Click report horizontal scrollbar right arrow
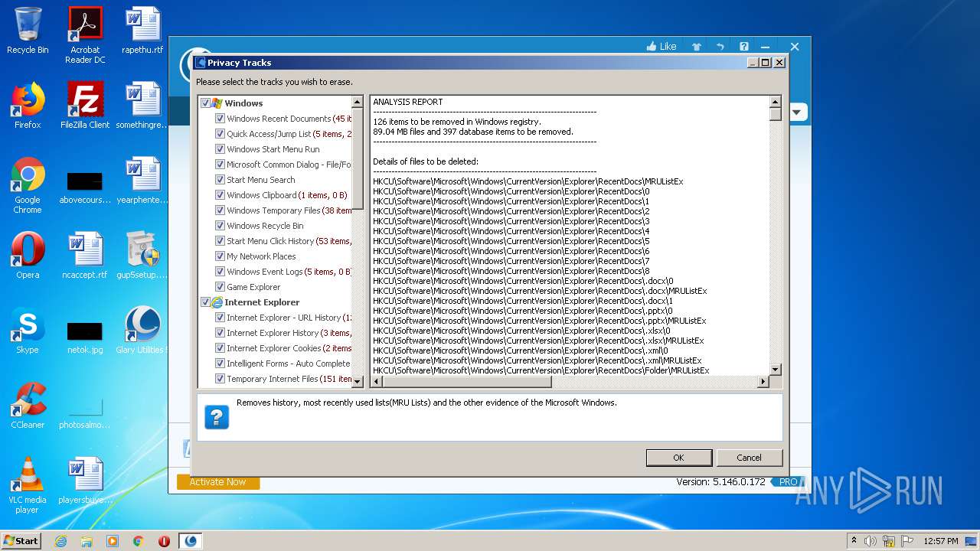 pos(763,381)
